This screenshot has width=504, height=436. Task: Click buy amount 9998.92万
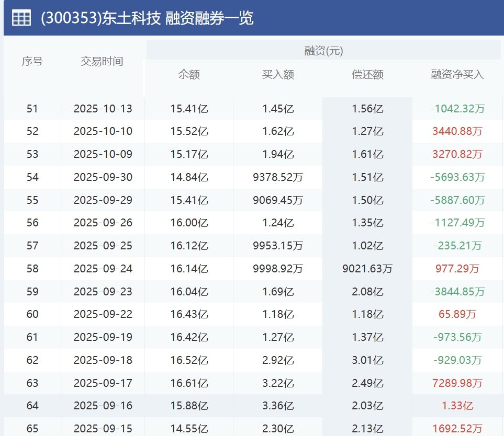[278, 268]
